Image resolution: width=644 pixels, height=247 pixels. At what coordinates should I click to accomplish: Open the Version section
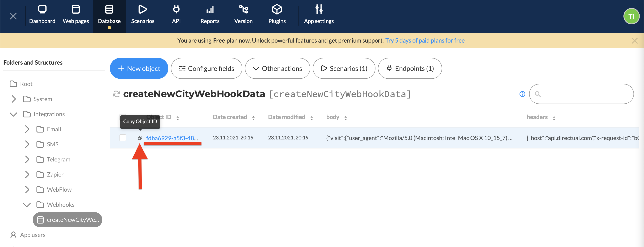[243, 15]
